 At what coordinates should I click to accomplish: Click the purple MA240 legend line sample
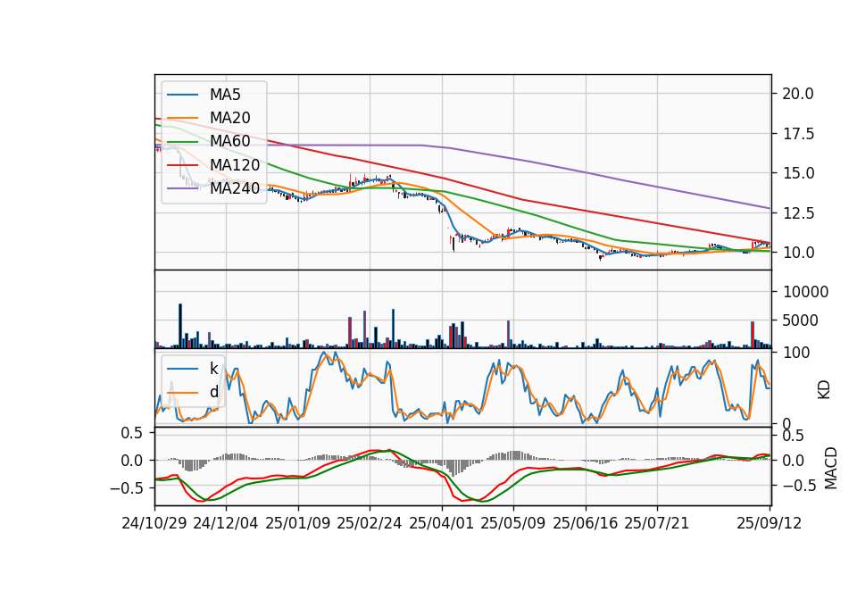[182, 188]
